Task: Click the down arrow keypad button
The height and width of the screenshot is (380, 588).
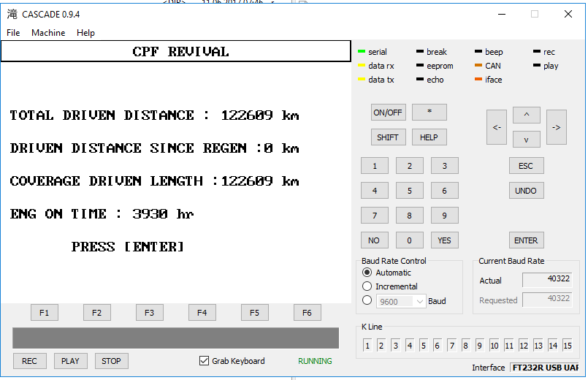Action: [x=526, y=140]
